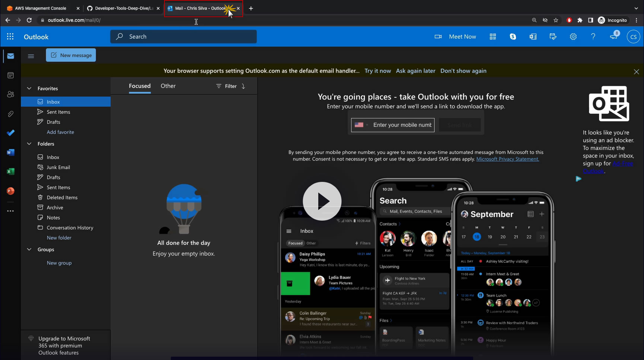Open the Help question mark
Screen dimensions: 644x360
point(593,37)
